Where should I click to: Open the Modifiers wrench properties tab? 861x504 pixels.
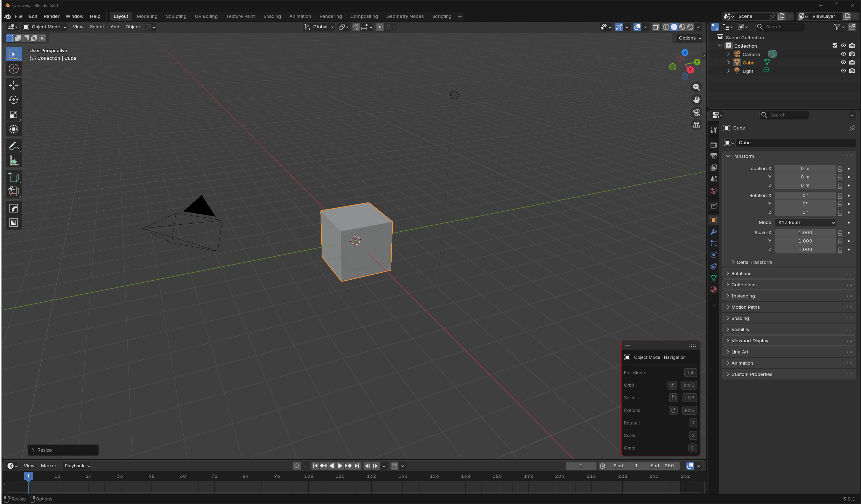coord(714,232)
